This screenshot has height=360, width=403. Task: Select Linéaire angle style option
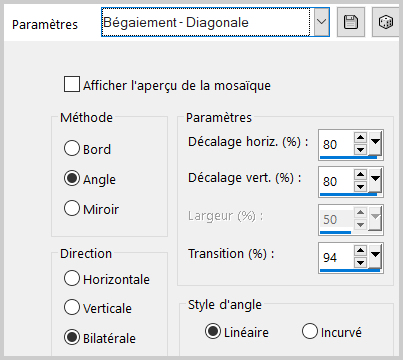coord(213,331)
